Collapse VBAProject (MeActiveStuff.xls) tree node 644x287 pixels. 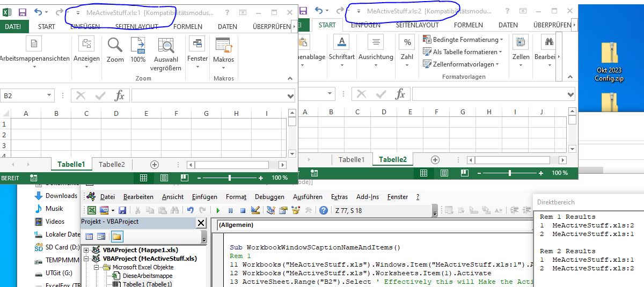86,259
